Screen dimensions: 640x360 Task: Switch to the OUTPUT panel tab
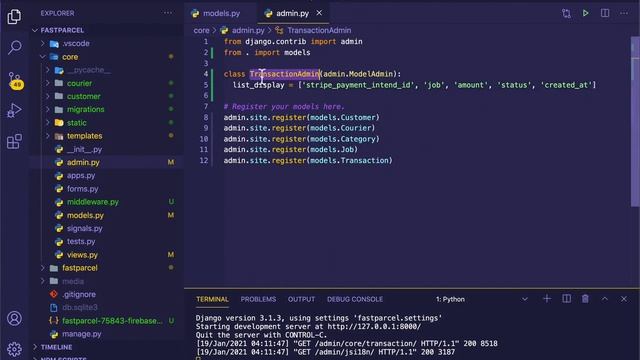coord(301,299)
